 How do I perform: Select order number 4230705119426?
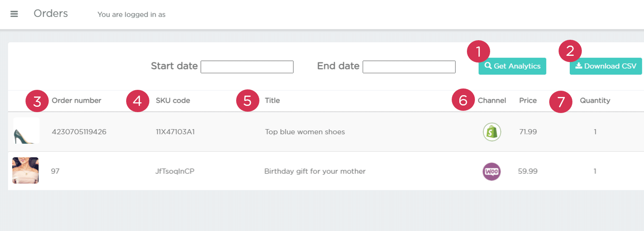(79, 132)
